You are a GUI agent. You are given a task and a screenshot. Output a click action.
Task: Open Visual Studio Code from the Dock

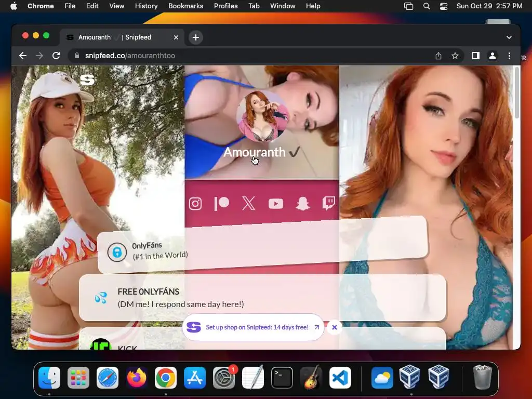(x=340, y=378)
